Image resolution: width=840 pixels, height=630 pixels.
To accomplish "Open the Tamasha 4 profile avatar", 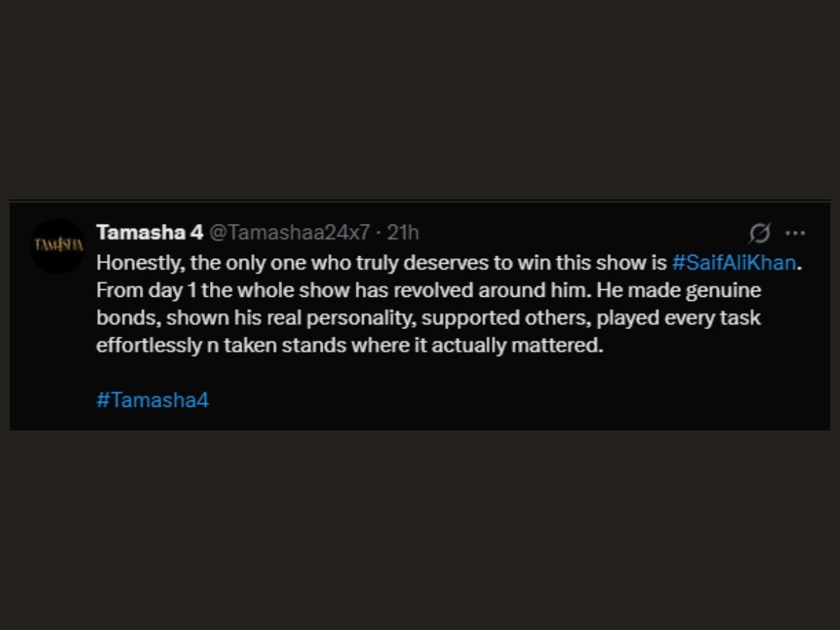I will pyautogui.click(x=57, y=245).
